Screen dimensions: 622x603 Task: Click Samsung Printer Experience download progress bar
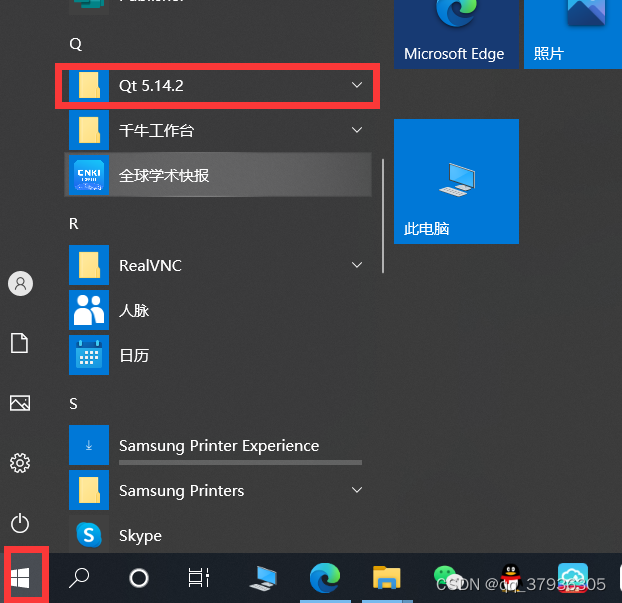point(240,463)
